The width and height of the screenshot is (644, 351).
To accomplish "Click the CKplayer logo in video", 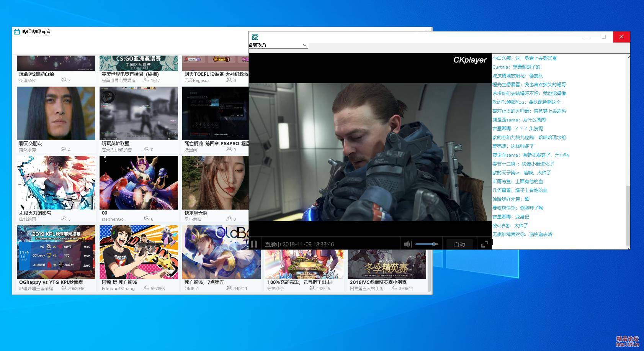I will click(470, 60).
